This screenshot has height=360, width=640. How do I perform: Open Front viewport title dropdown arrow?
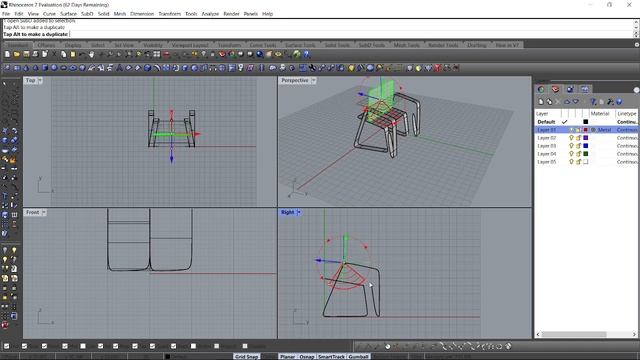44,212
